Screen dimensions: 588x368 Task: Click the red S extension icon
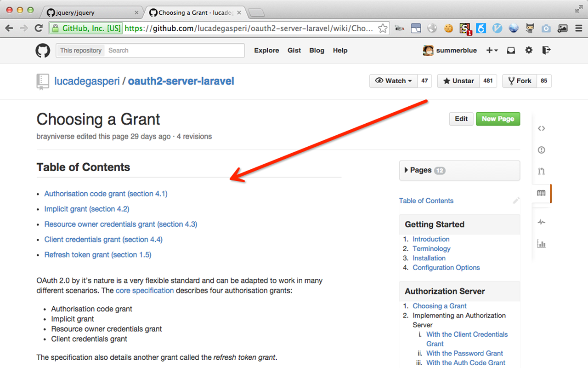click(465, 29)
